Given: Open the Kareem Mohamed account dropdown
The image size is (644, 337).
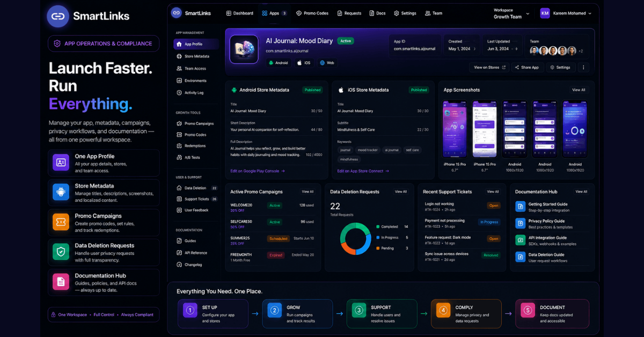Looking at the screenshot, I should point(566,13).
